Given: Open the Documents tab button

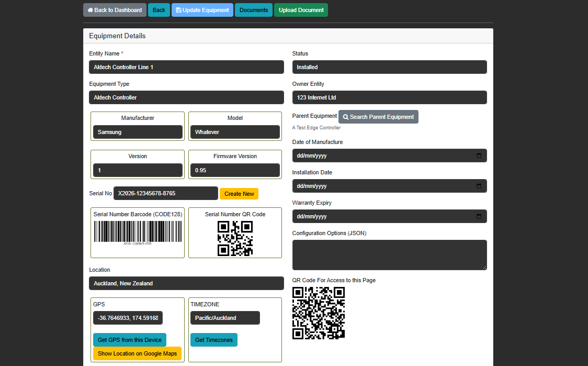Looking at the screenshot, I should tap(254, 10).
